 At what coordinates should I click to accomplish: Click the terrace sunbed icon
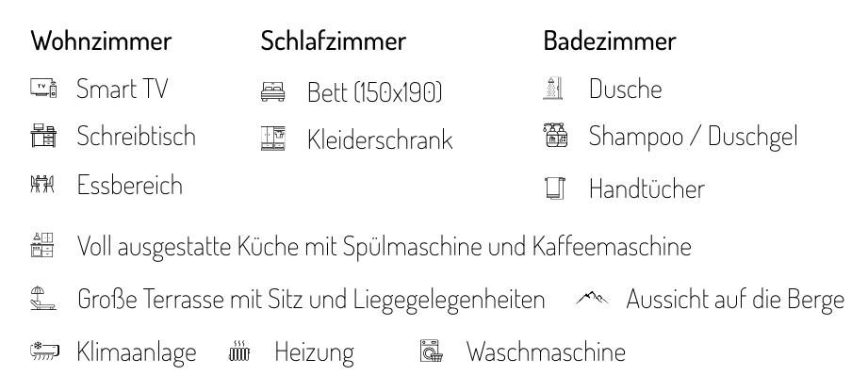click(x=43, y=300)
